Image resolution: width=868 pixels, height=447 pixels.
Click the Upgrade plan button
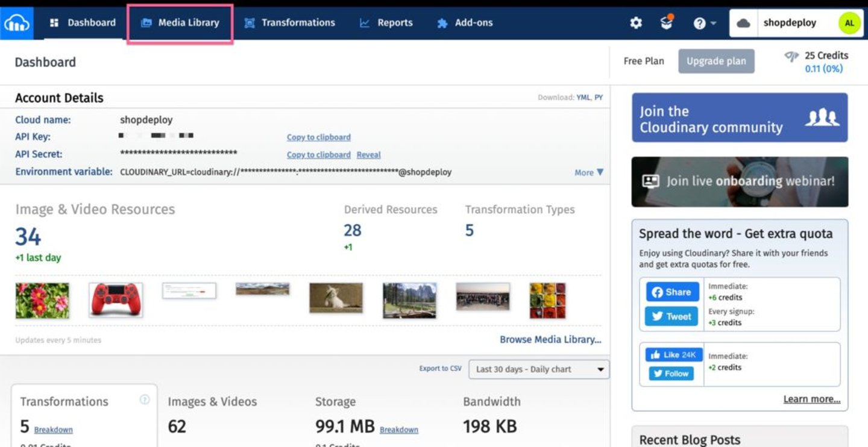716,61
